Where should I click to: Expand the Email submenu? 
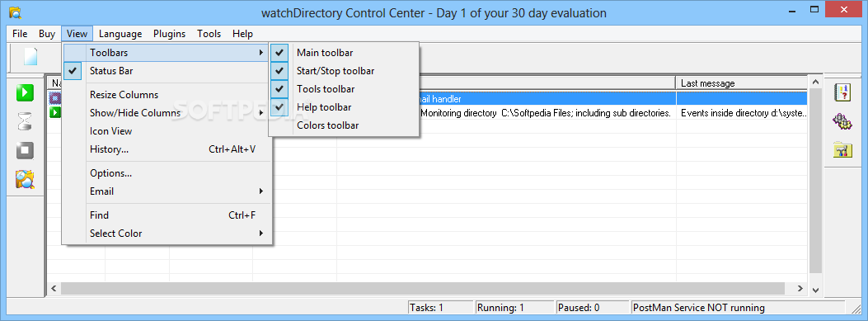coord(167,191)
